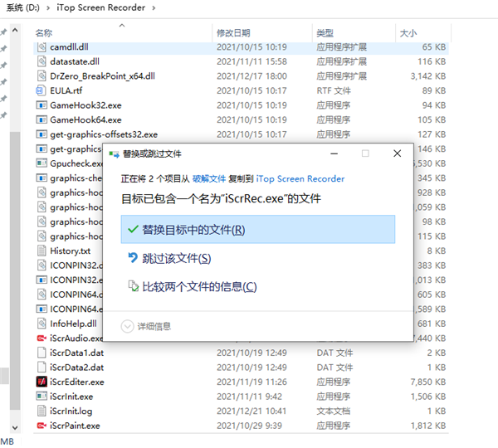The height and width of the screenshot is (448, 498).
Task: Click the file name EULA.rtf
Action: (x=66, y=90)
